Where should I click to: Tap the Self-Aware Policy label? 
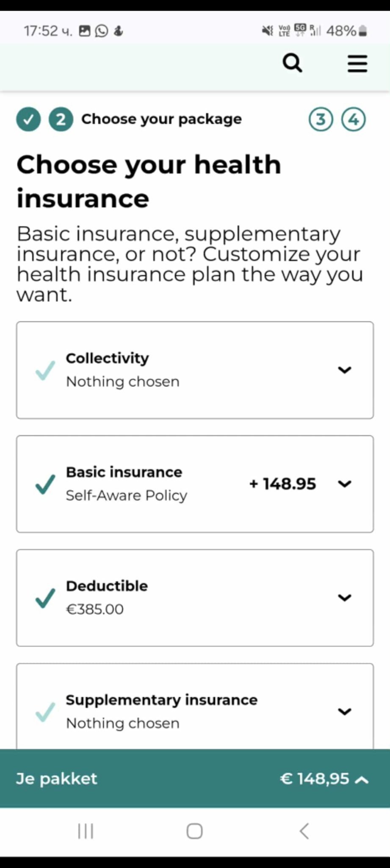tap(126, 495)
